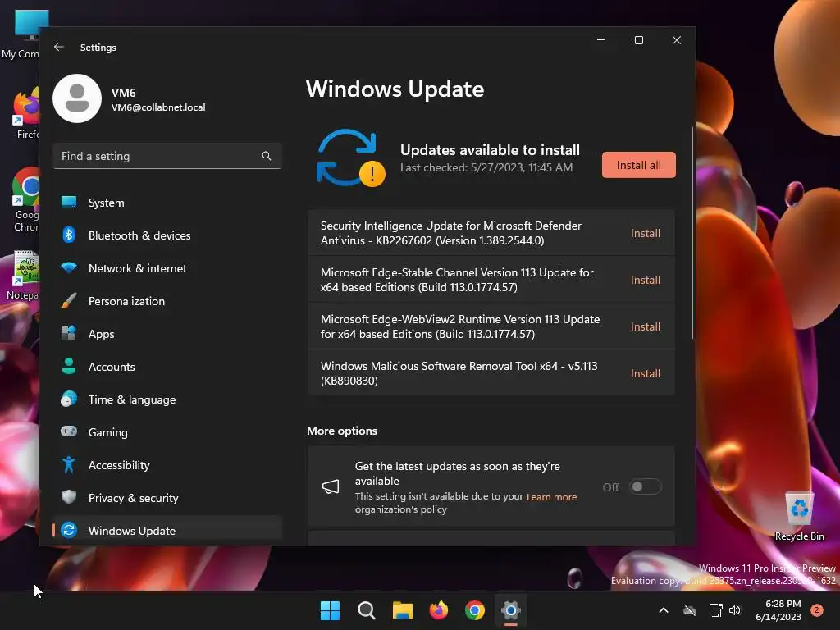Select System in the sidebar
This screenshot has width=840, height=630.
(167, 203)
